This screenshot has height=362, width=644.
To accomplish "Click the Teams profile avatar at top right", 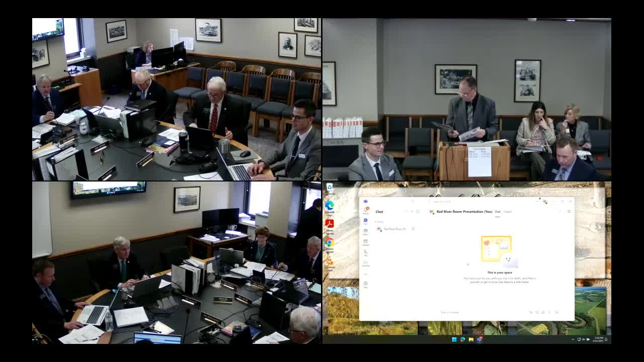I will [545, 202].
